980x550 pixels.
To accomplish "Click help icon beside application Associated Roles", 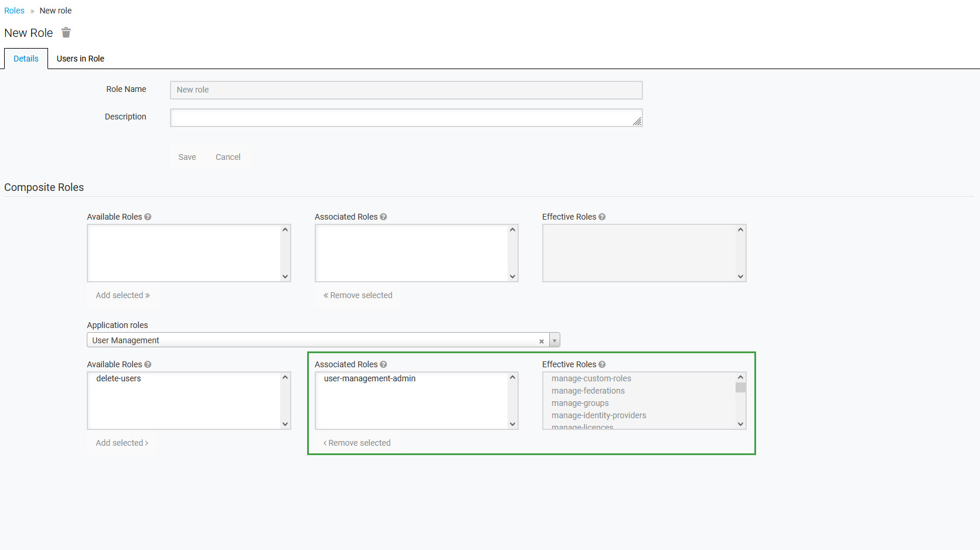I will [383, 364].
